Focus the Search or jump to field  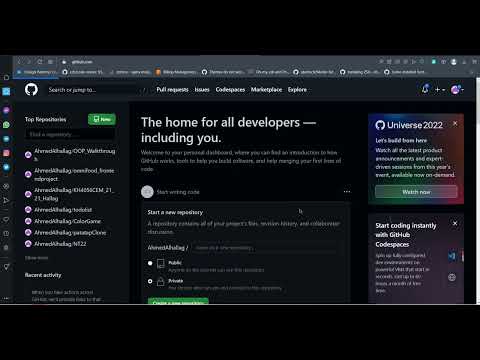[x=95, y=90]
